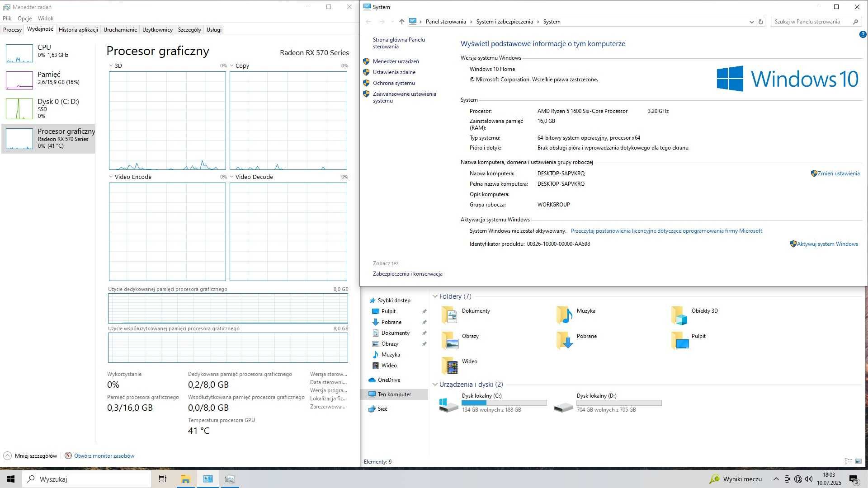Go back in System window navigation
The height and width of the screenshot is (488, 868).
(x=368, y=22)
